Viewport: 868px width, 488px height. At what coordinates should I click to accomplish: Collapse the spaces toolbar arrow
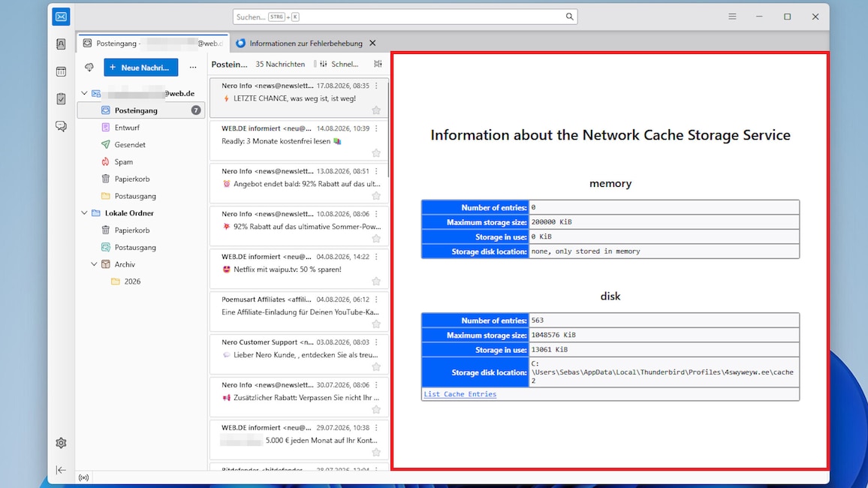tap(61, 470)
